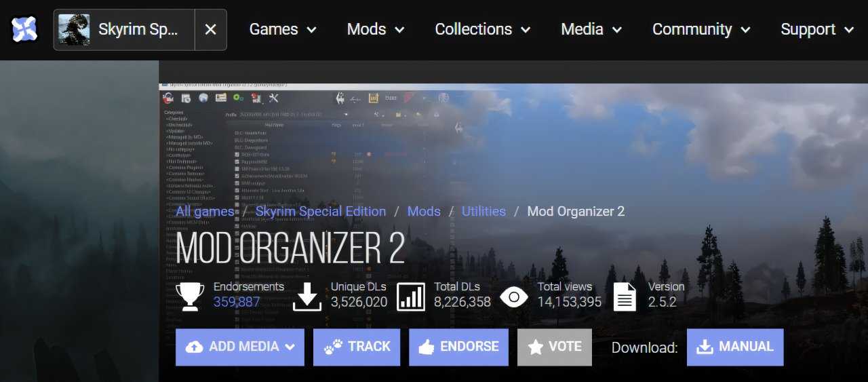Click the Unique DLs download icon
The height and width of the screenshot is (382, 868).
[x=307, y=297]
